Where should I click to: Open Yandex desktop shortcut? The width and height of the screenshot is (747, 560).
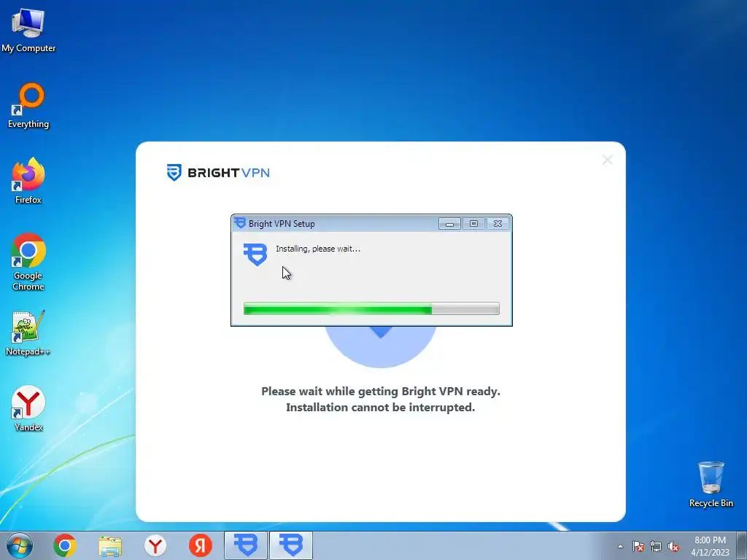[x=28, y=408]
